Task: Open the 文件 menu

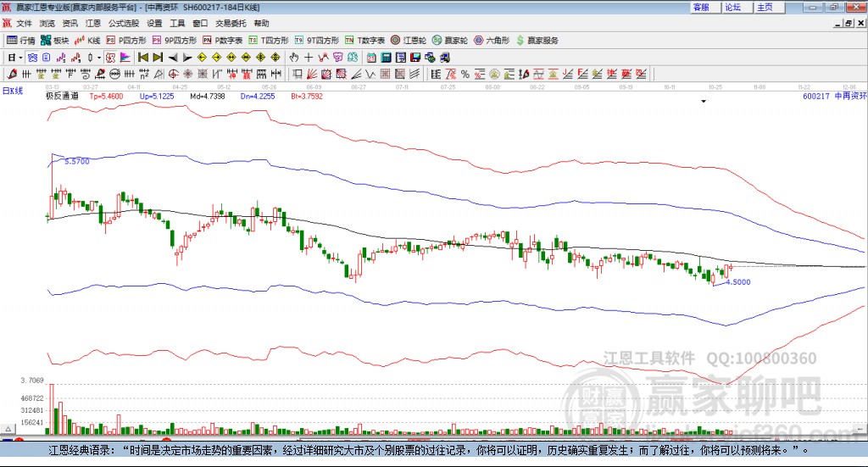Action: coord(24,23)
